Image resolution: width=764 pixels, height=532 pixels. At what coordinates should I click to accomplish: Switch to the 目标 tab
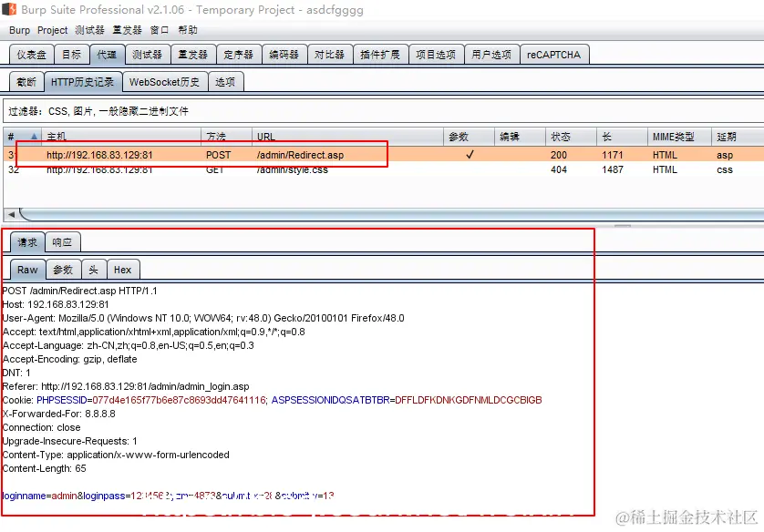(x=72, y=55)
